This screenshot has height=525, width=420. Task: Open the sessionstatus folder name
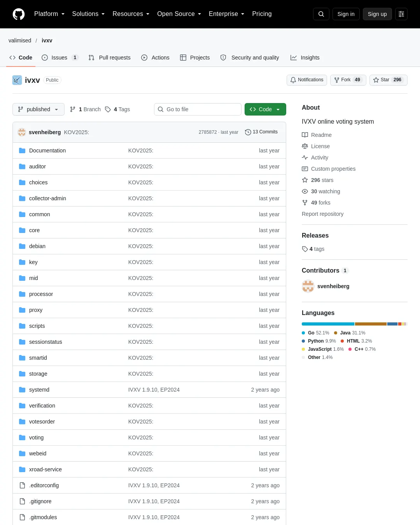tap(45, 342)
